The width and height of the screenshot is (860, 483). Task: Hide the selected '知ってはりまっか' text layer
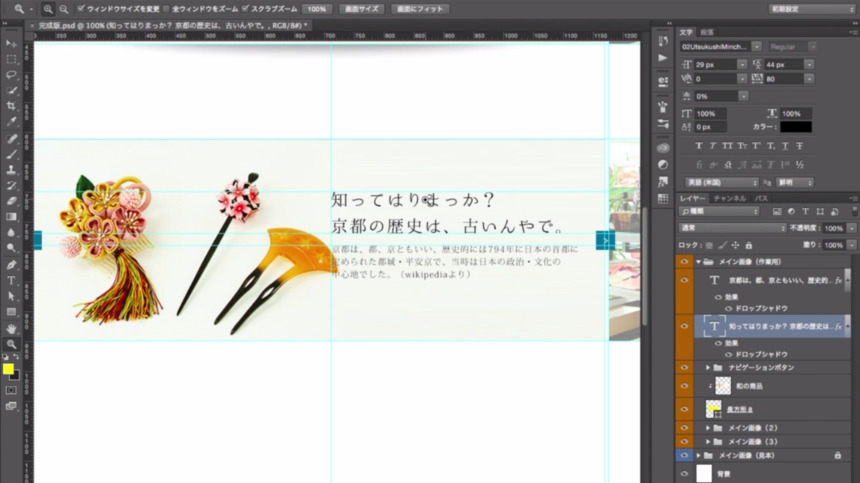[684, 326]
